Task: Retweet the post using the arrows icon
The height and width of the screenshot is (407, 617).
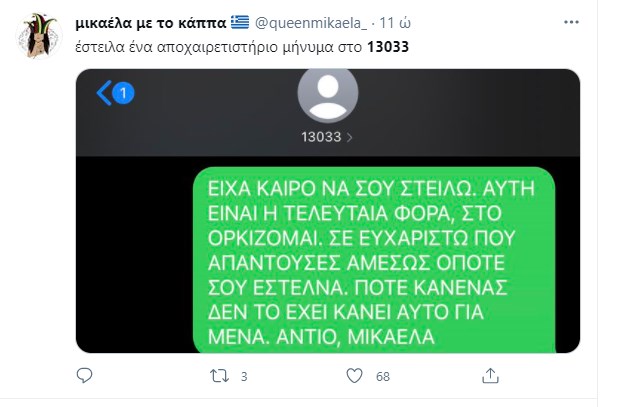Action: [219, 376]
